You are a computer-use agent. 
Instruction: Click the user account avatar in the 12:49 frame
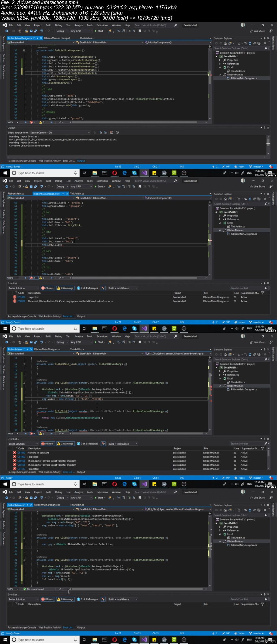coord(243,180)
